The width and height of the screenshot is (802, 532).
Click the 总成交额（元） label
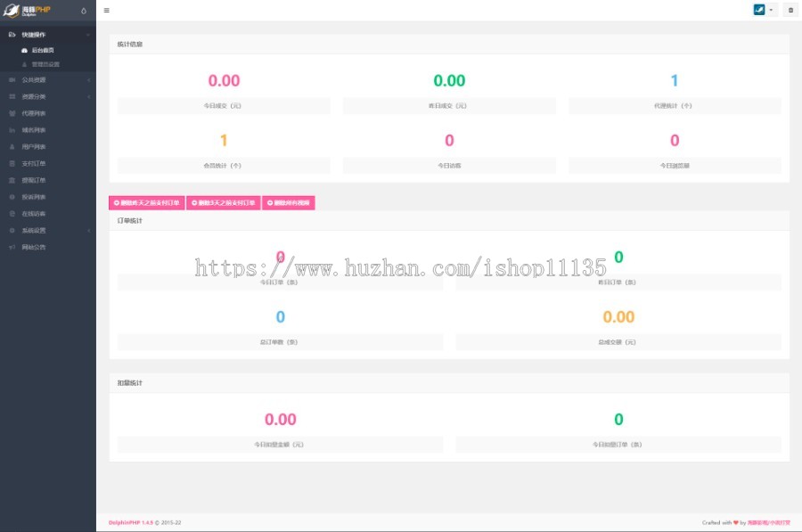tap(617, 342)
